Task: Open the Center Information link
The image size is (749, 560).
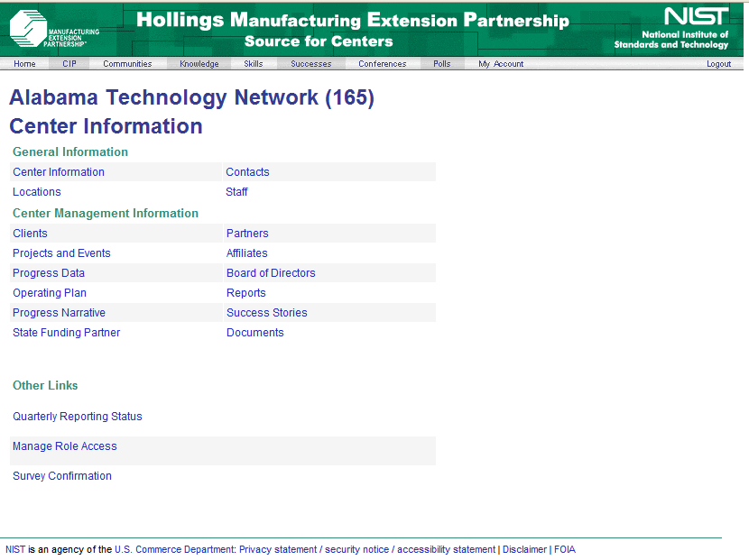Action: (59, 172)
